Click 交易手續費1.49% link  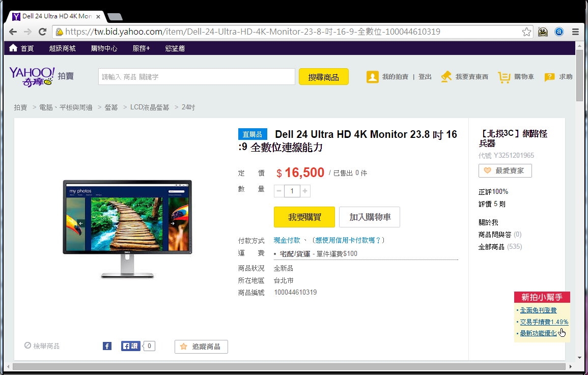pyautogui.click(x=544, y=322)
